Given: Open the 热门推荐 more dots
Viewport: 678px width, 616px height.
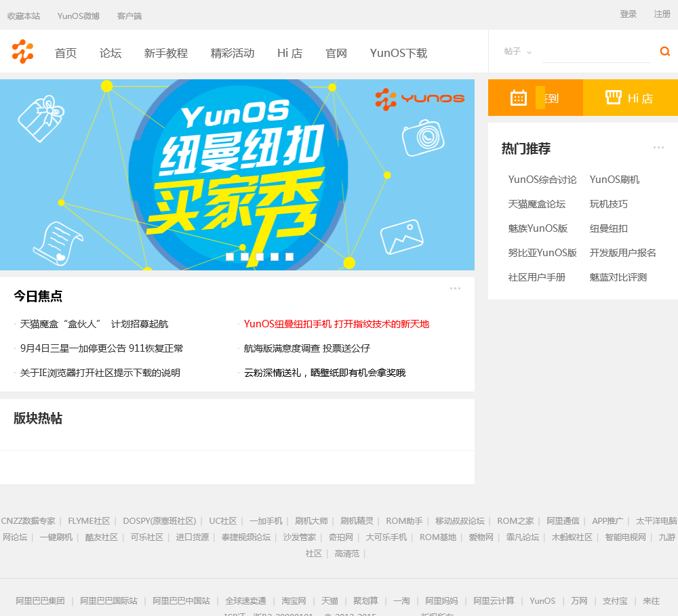Looking at the screenshot, I should pos(658,148).
